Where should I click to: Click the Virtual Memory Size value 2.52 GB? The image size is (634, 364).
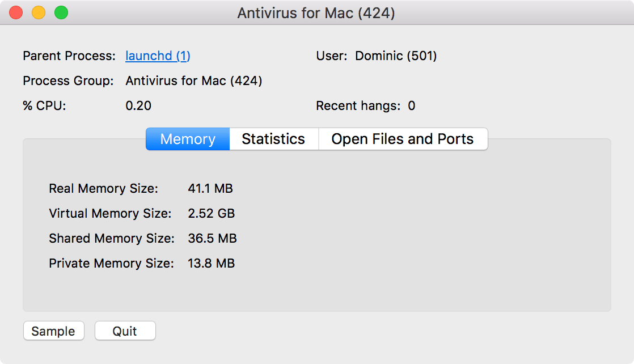point(212,213)
